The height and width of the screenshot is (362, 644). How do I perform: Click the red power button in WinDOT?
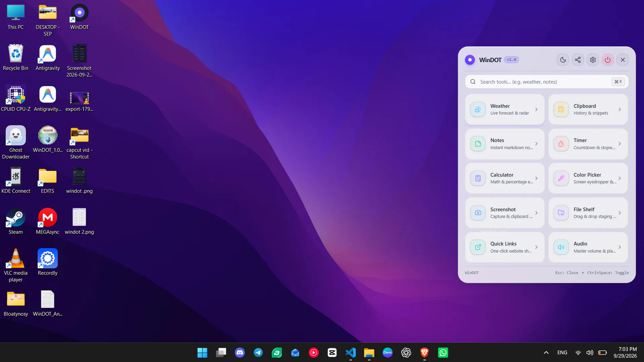[x=608, y=60]
